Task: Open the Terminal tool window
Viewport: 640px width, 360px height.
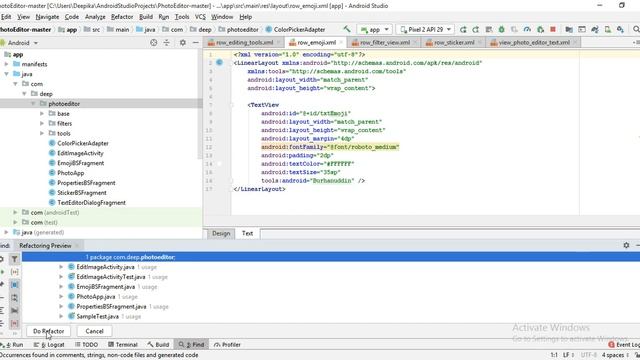Action: click(x=122, y=344)
